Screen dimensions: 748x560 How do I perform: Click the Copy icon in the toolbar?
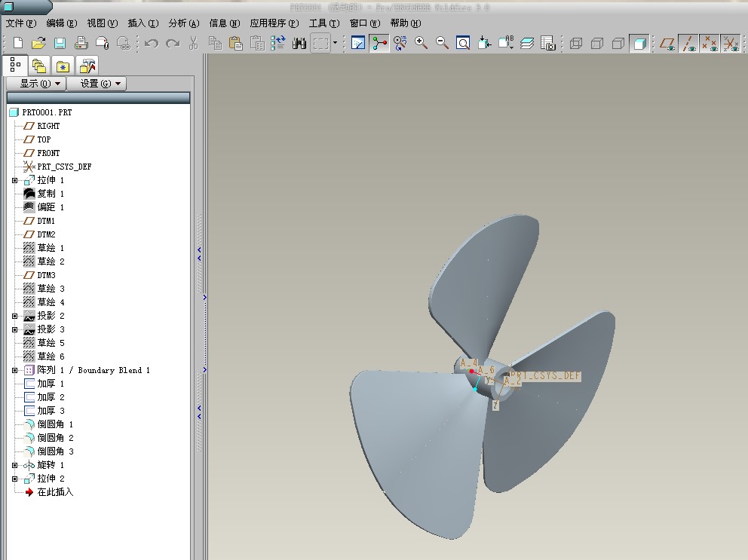[215, 43]
